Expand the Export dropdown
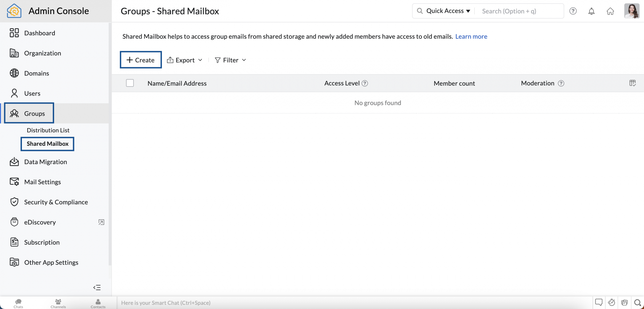Viewport: 644px width, 309px height. point(185,60)
